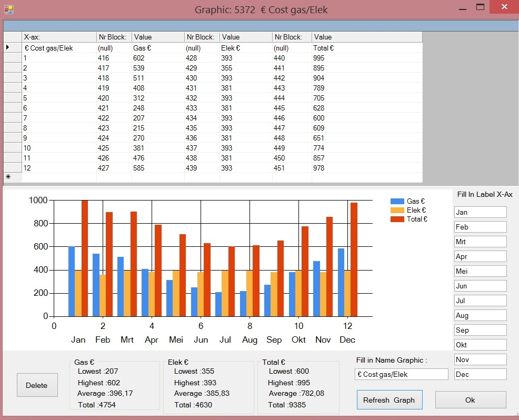Select the 'Elek €' cell in the table

[246, 48]
